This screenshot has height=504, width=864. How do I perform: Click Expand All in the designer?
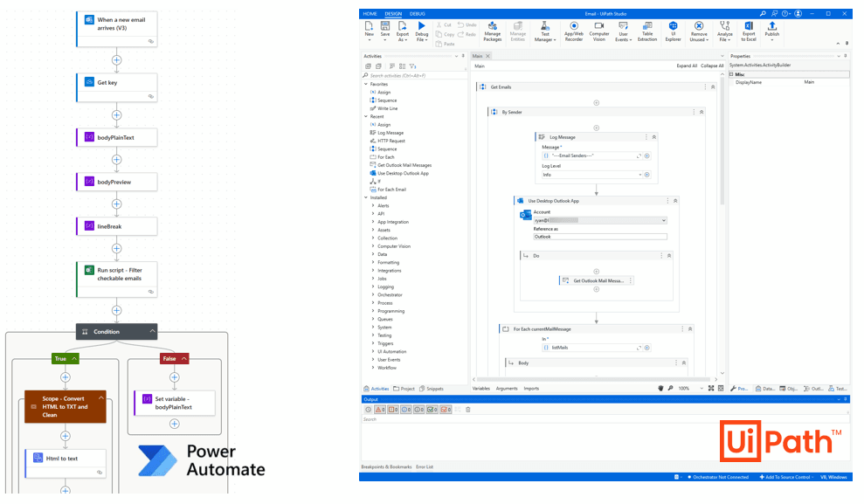pyautogui.click(x=687, y=66)
